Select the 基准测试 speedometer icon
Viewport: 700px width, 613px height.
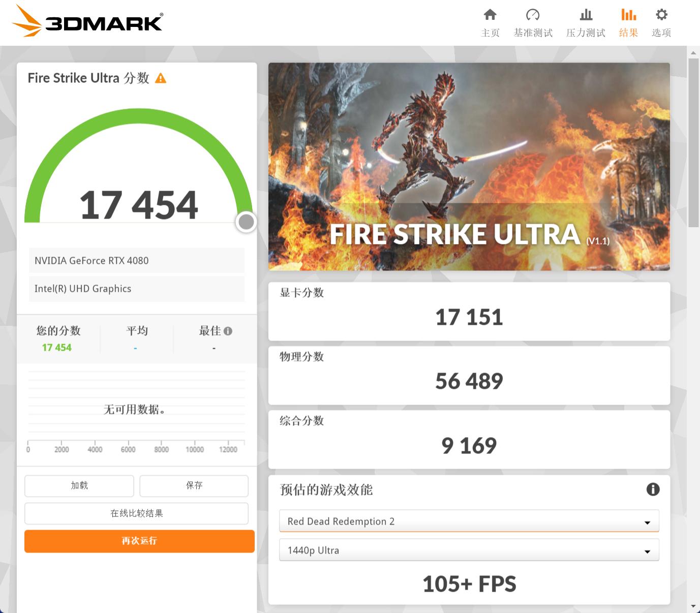533,15
